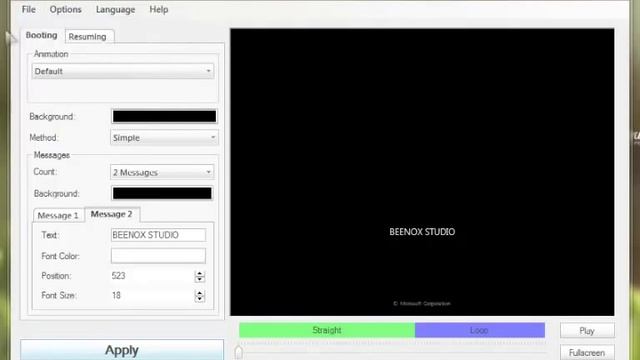Open the Messages Background color swatch
The height and width of the screenshot is (360, 640).
pyautogui.click(x=162, y=193)
